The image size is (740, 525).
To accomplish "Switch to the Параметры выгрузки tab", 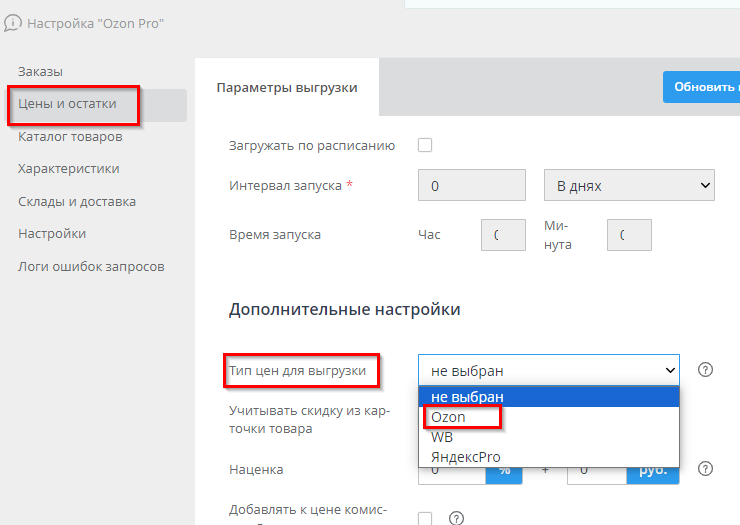I will coord(287,87).
